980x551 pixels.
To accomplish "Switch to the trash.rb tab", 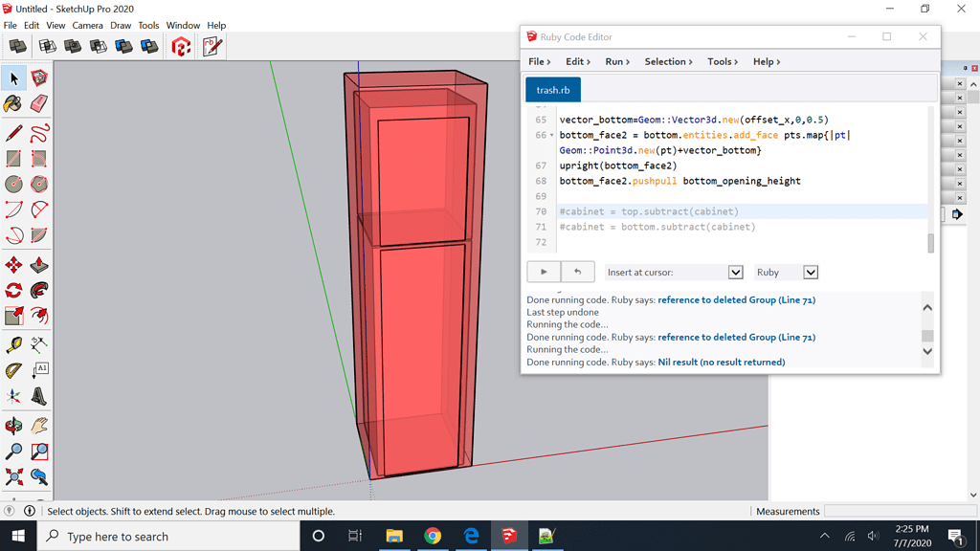I will pos(552,89).
